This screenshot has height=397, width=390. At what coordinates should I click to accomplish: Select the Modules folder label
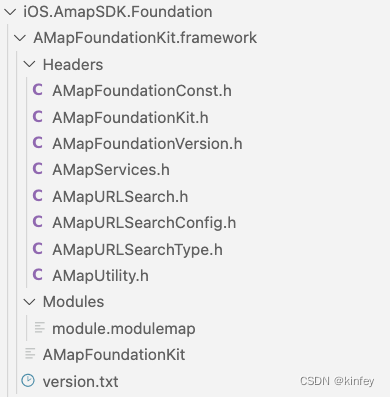[73, 302]
